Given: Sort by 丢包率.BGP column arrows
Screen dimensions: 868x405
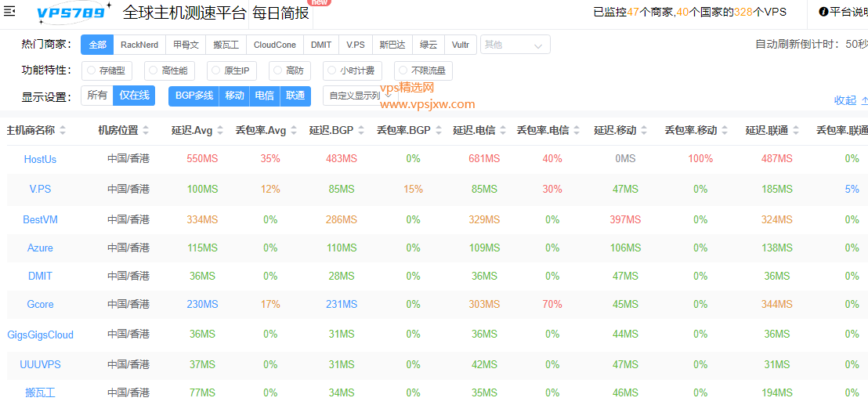Looking at the screenshot, I should (x=439, y=131).
